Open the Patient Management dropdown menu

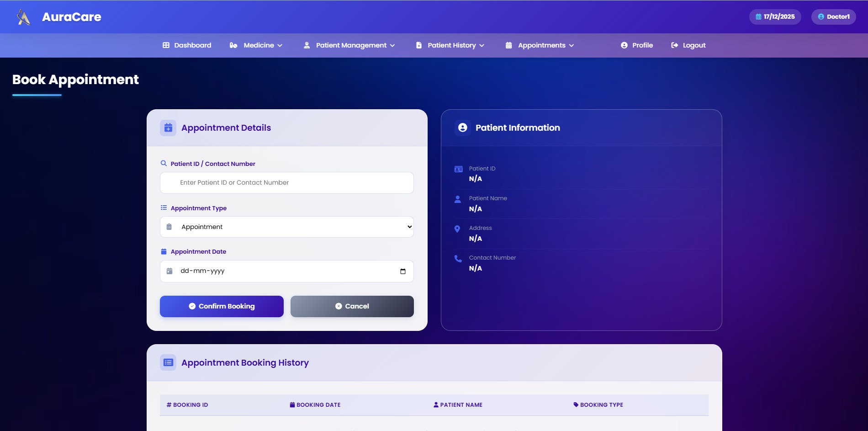[349, 45]
